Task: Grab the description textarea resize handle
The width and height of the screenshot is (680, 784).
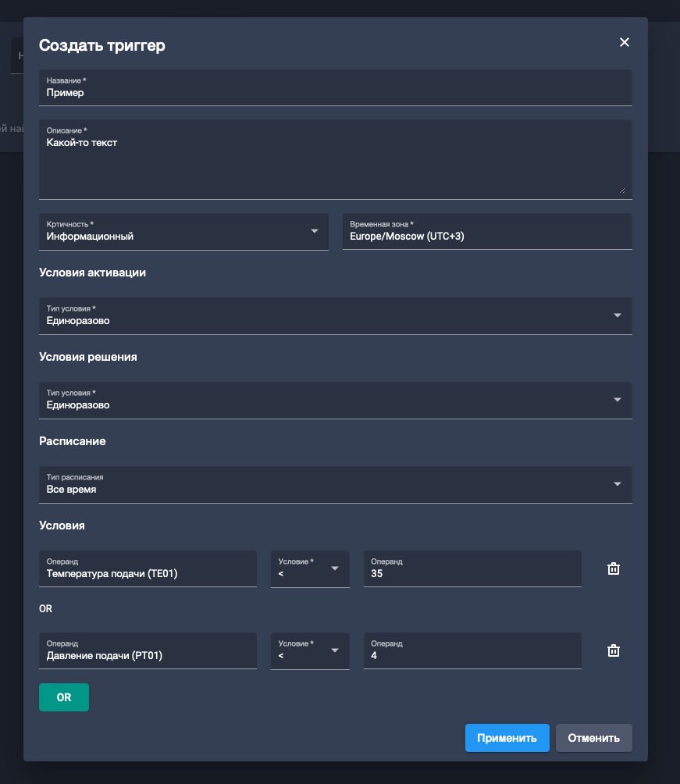Action: click(x=621, y=189)
